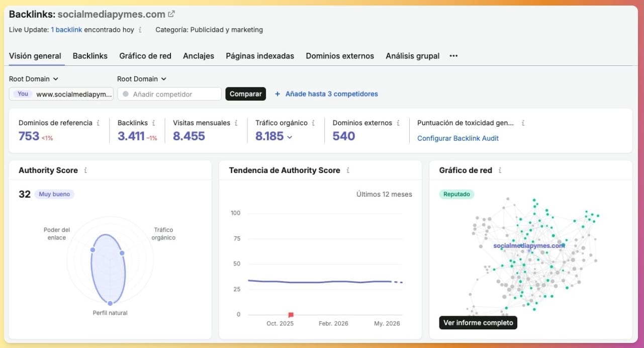Viewport: 644px width, 348px height.
Task: Click Categoría: Publicidad y marketing text
Action: (x=209, y=30)
